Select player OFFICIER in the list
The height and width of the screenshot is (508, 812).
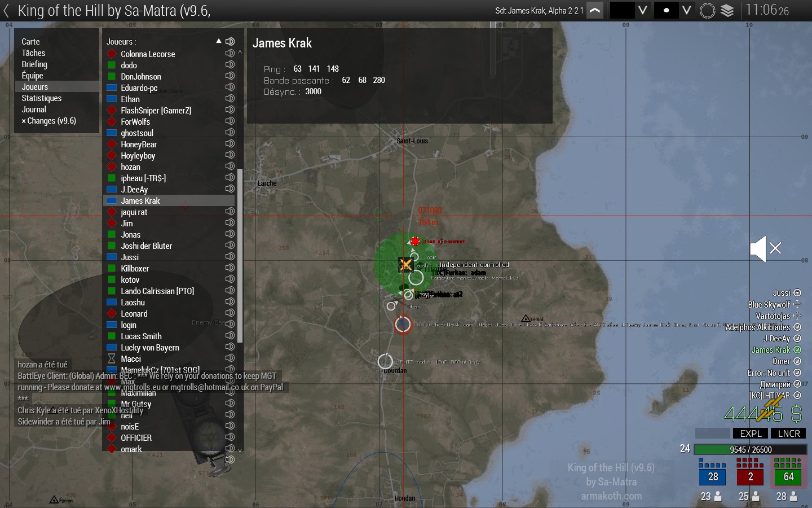[169, 437]
